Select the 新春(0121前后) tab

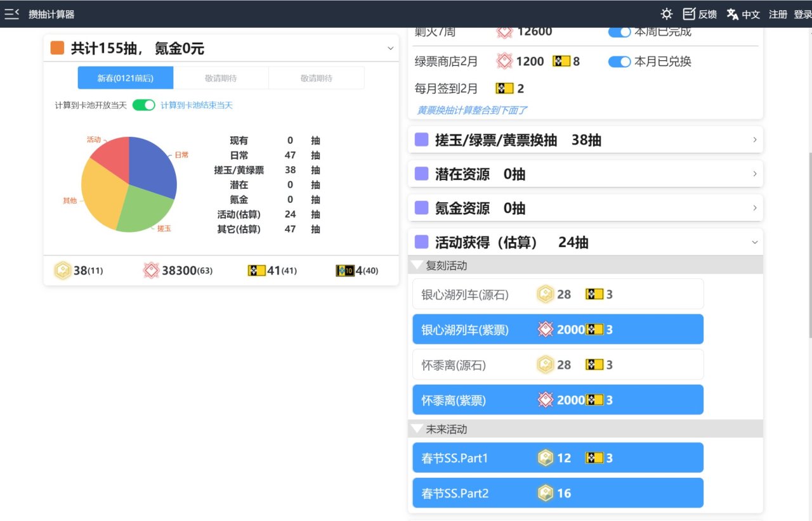click(x=126, y=78)
